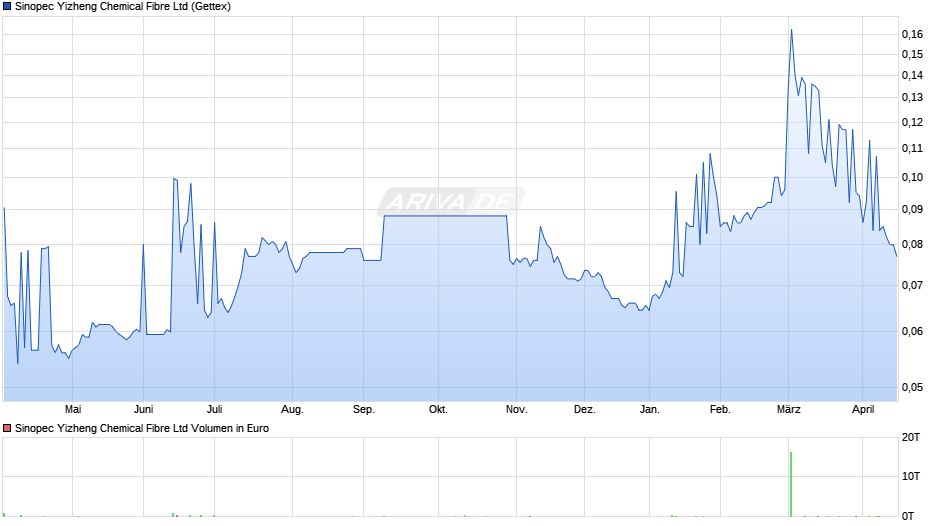Click the 0,12 price axis value
The image size is (940, 526).
click(x=912, y=122)
